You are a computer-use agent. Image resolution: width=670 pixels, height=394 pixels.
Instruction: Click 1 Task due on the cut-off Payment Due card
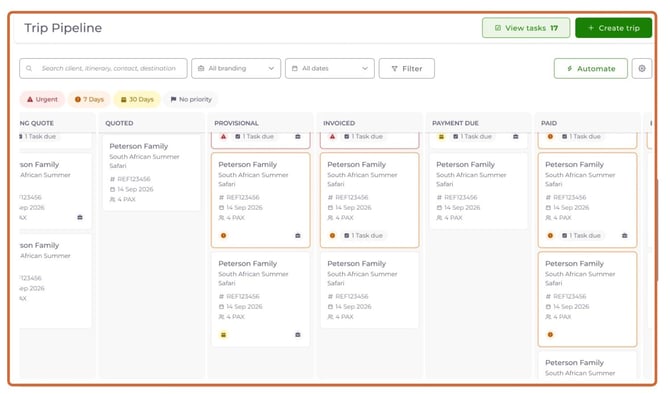[473, 136]
